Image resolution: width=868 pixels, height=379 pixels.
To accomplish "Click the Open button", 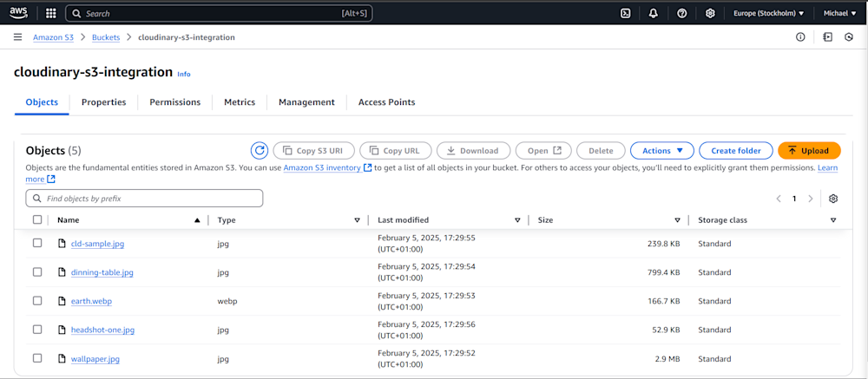I will click(543, 151).
